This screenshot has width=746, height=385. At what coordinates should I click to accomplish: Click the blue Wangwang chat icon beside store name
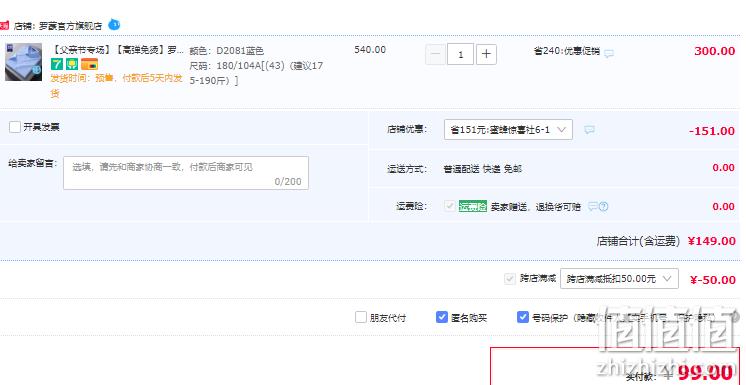tap(114, 24)
